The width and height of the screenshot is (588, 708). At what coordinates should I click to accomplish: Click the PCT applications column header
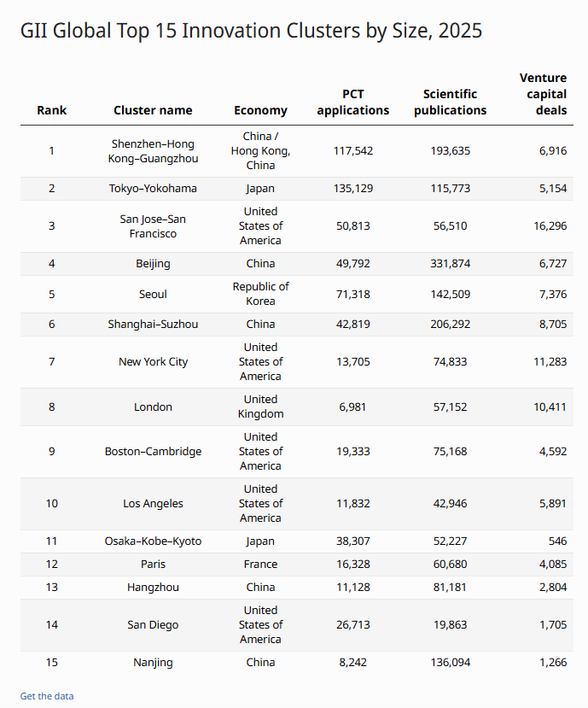(x=353, y=102)
